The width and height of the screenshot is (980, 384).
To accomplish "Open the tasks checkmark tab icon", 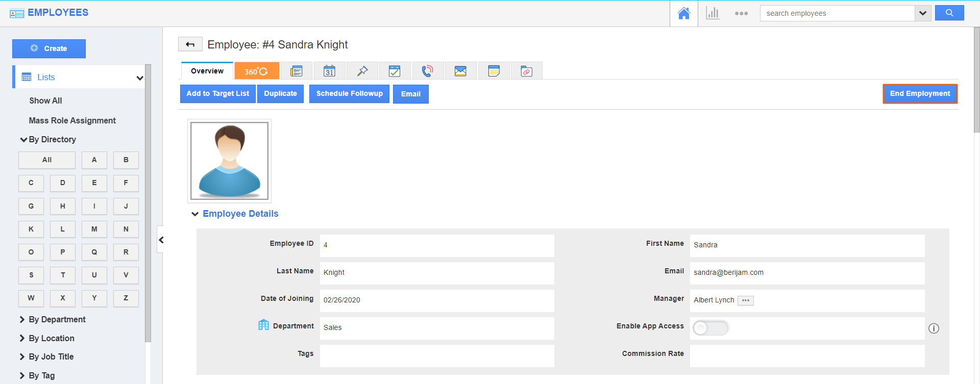I will (x=395, y=71).
